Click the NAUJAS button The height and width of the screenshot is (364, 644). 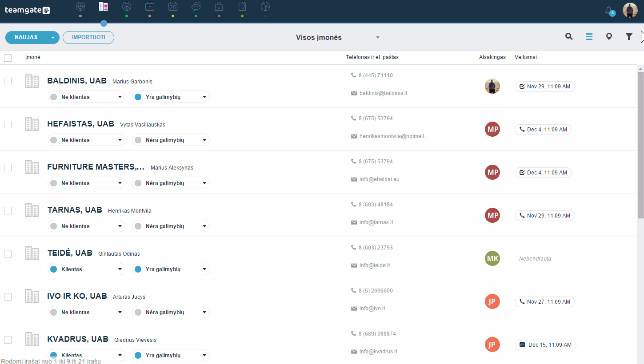26,38
